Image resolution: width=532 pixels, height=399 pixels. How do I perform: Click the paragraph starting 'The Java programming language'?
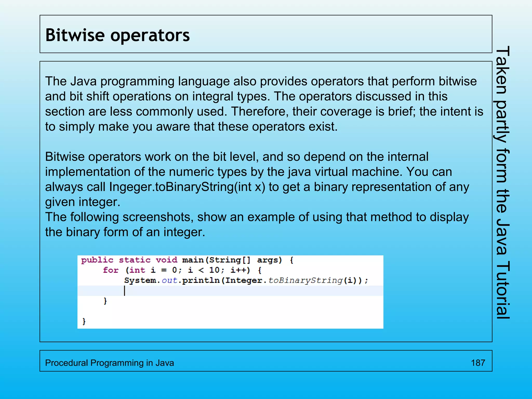click(264, 104)
